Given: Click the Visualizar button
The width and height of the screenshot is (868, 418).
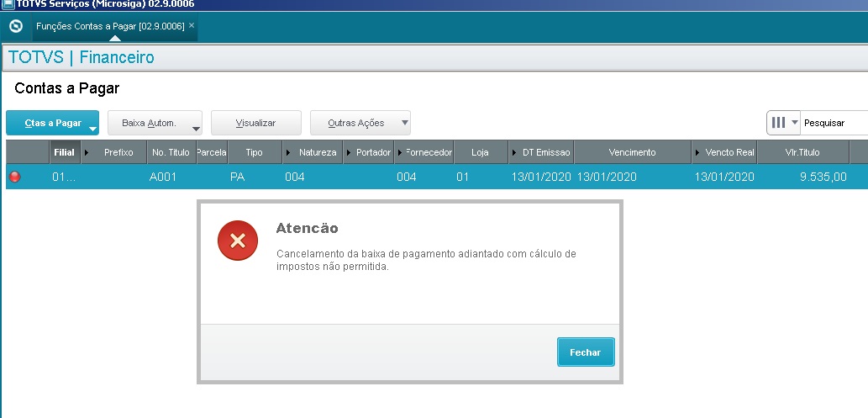Looking at the screenshot, I should [x=255, y=123].
